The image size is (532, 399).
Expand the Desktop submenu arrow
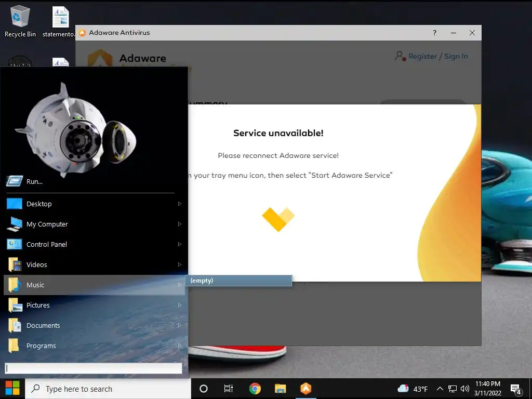click(x=179, y=204)
